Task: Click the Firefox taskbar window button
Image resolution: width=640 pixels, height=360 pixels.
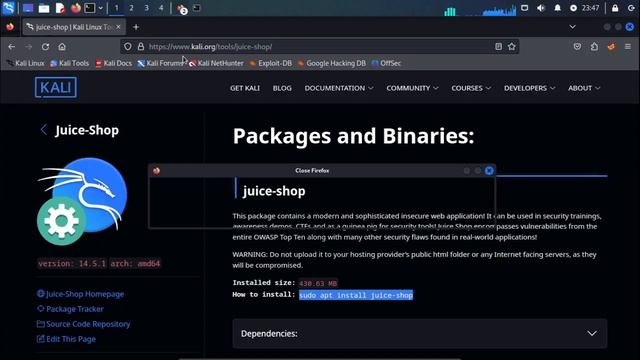Action: [182, 9]
